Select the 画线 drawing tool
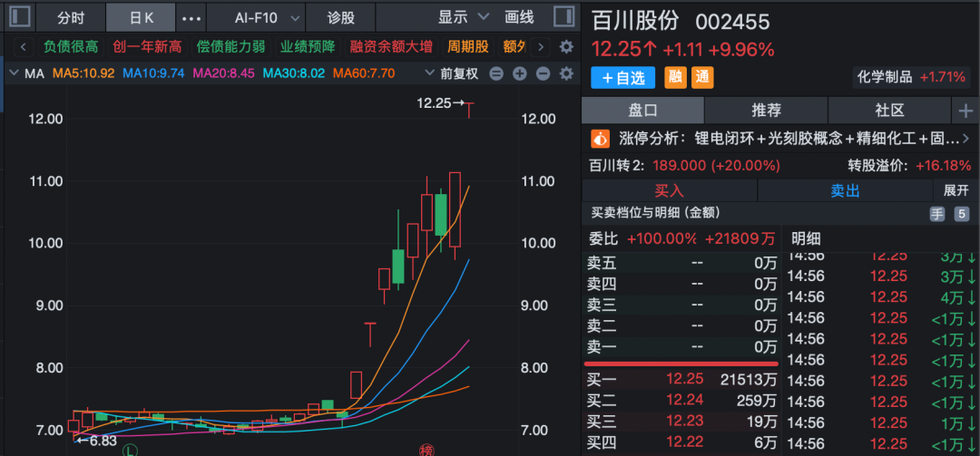Screen dimensions: 980x456 pos(519,17)
